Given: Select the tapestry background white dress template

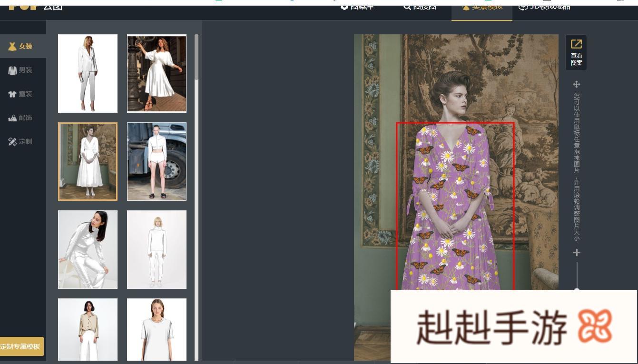Looking at the screenshot, I should pyautogui.click(x=88, y=161).
